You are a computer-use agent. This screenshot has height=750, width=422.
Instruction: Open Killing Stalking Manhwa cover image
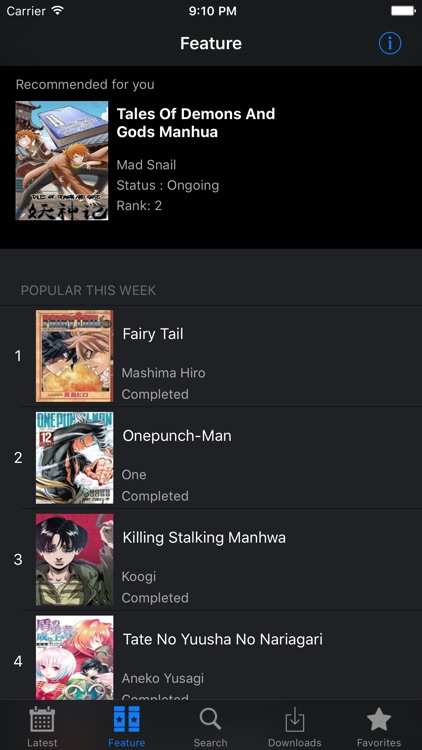tap(75, 560)
